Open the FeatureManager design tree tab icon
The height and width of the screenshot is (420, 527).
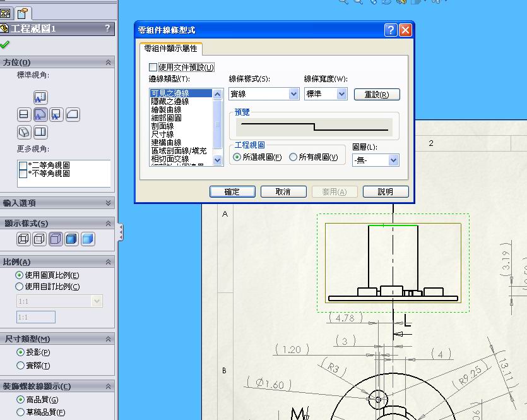(6, 13)
